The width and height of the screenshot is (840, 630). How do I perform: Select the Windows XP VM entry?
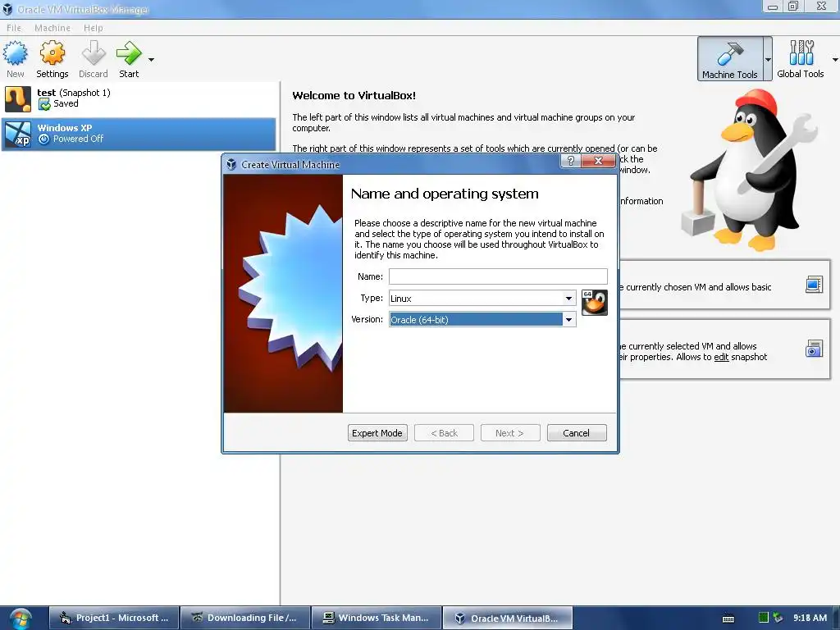[x=139, y=134]
